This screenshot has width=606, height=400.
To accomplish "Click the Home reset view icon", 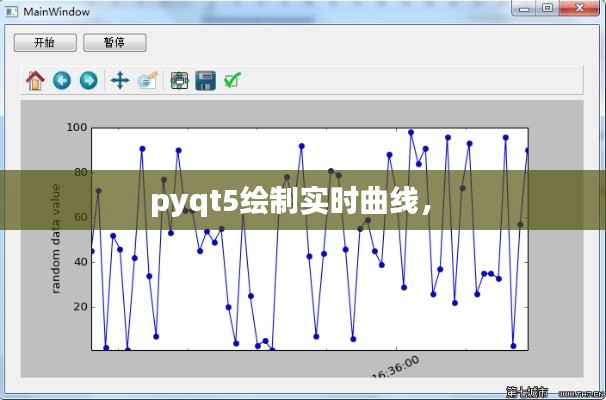I will [x=35, y=80].
